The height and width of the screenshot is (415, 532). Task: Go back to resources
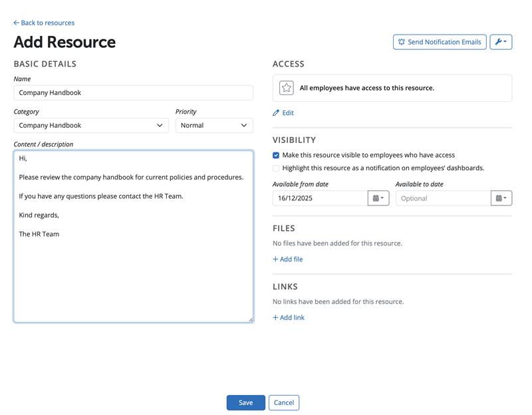[44, 23]
